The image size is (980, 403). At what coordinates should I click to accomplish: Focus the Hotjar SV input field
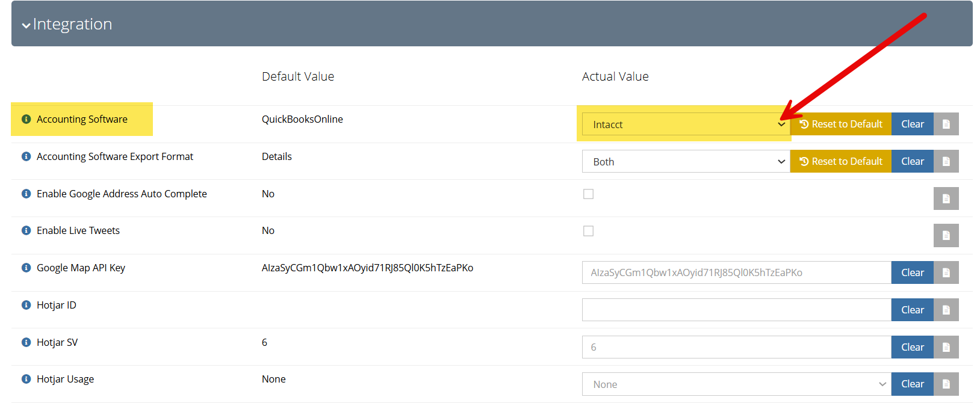(x=736, y=347)
